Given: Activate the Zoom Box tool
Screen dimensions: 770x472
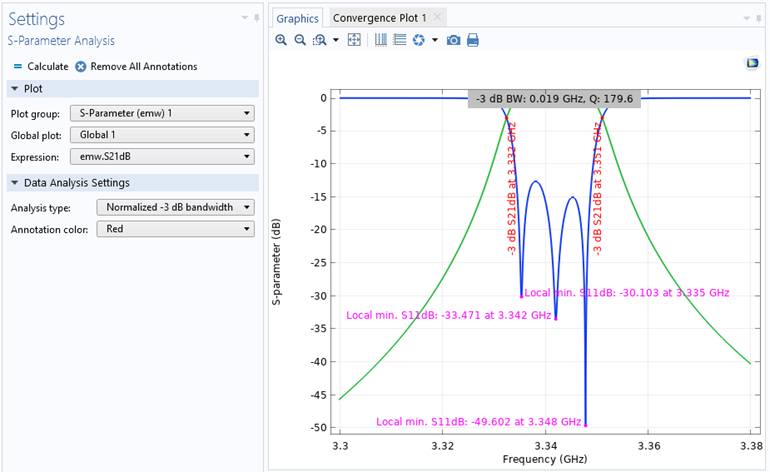Looking at the screenshot, I should point(319,40).
